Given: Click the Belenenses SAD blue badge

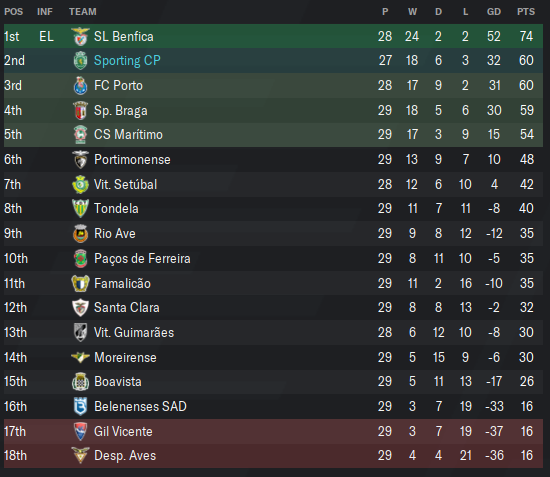Looking at the screenshot, I should 80,407.
